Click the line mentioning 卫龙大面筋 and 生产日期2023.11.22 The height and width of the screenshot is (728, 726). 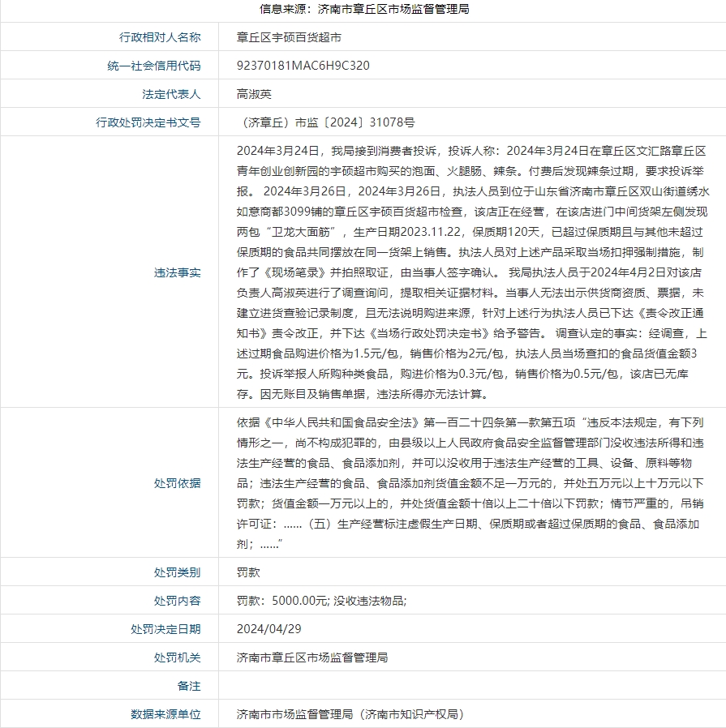tap(470, 232)
